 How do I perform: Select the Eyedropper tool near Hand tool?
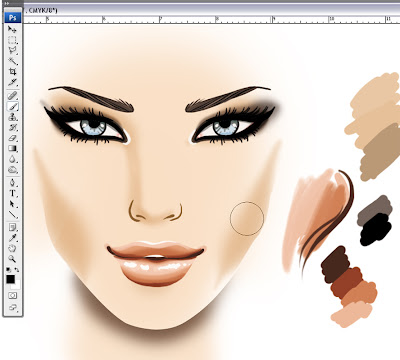point(12,238)
